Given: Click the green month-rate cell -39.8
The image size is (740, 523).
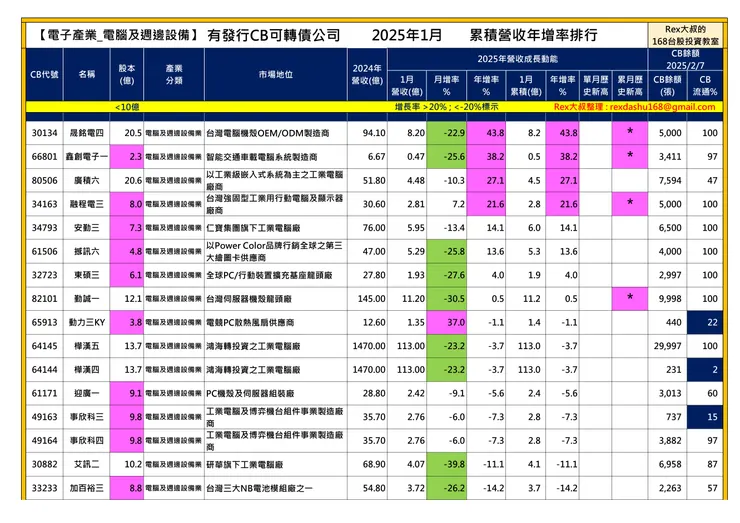Looking at the screenshot, I should coord(446,464).
